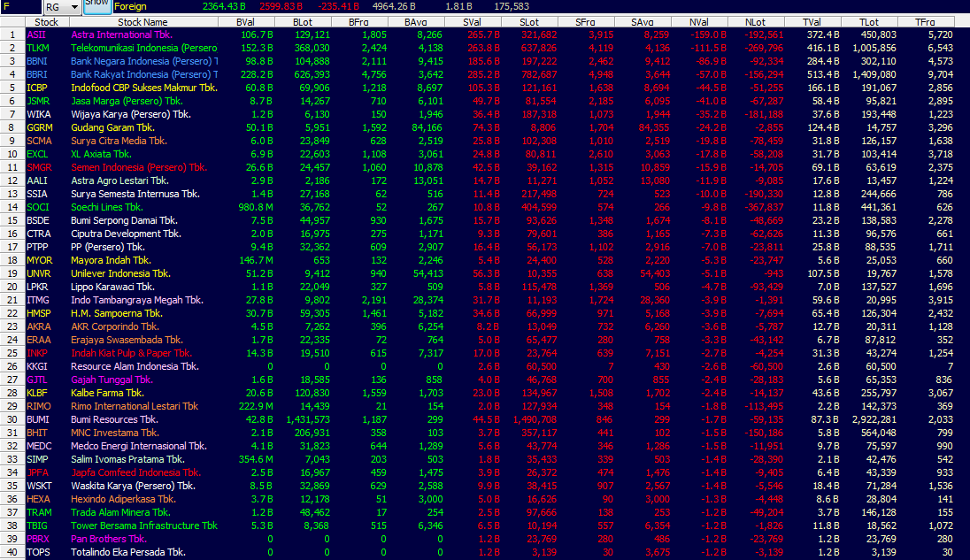Select the BSDE stock code

pos(38,220)
